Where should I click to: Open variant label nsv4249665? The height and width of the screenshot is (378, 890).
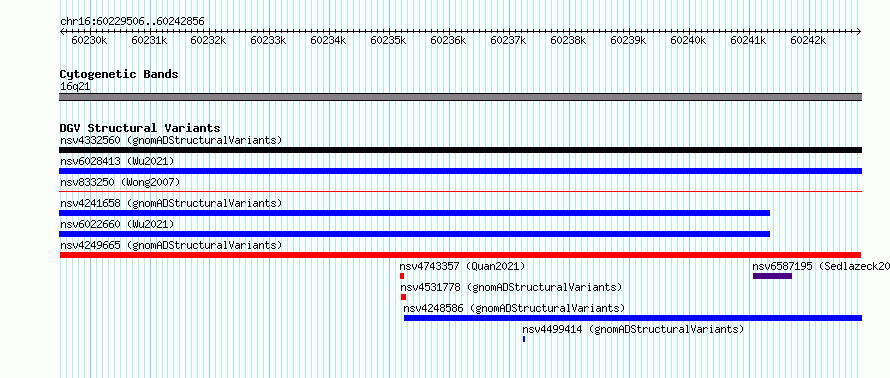click(171, 245)
